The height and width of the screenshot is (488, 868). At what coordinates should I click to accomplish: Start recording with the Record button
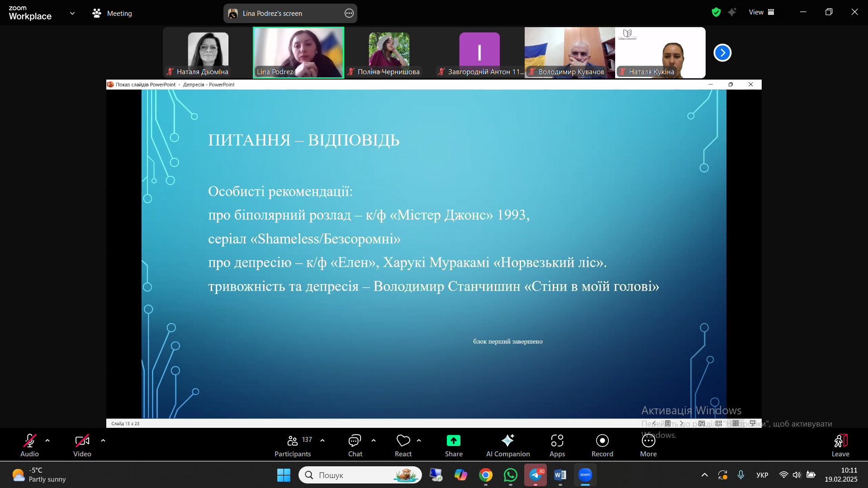point(602,445)
